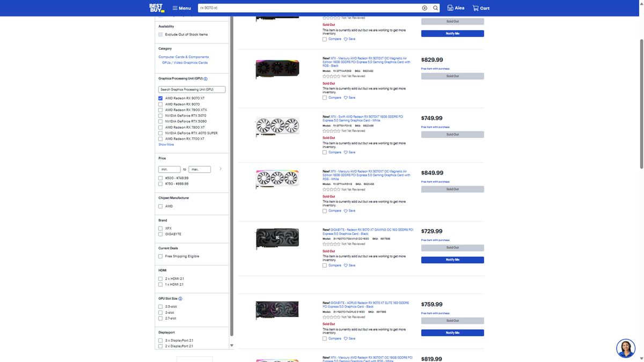Click the info icon next to GPU filter

coord(206,79)
